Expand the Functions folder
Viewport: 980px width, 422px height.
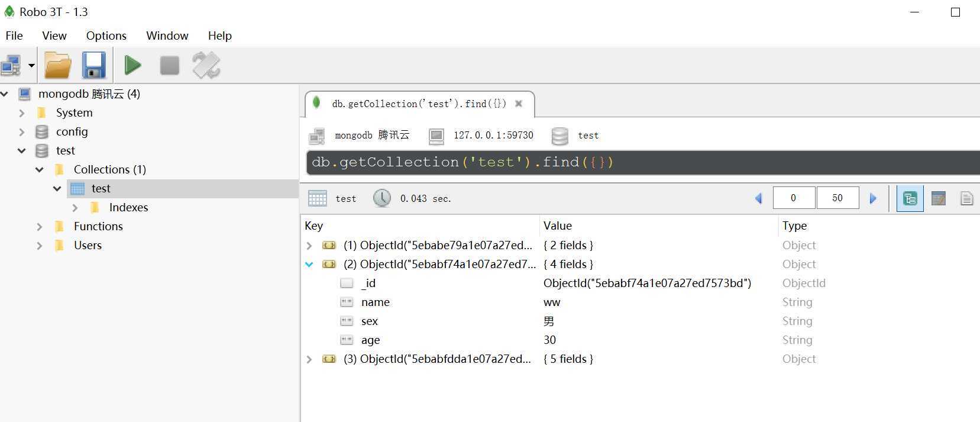[x=40, y=226]
